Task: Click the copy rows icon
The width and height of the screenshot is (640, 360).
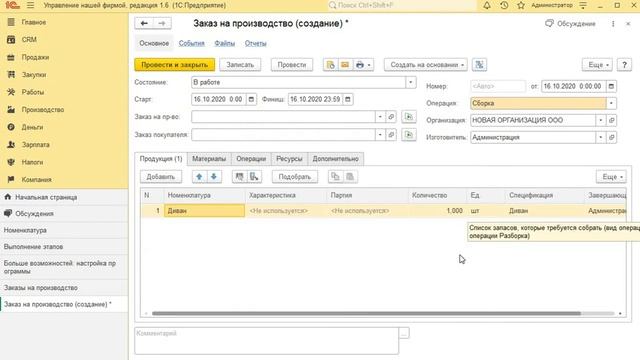Action: point(336,177)
